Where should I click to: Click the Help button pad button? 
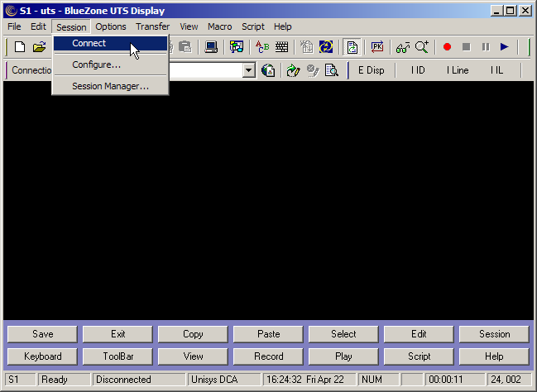[494, 356]
